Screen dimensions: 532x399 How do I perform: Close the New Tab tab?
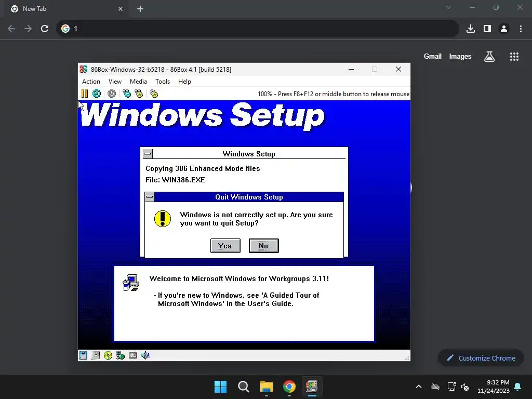[121, 9]
